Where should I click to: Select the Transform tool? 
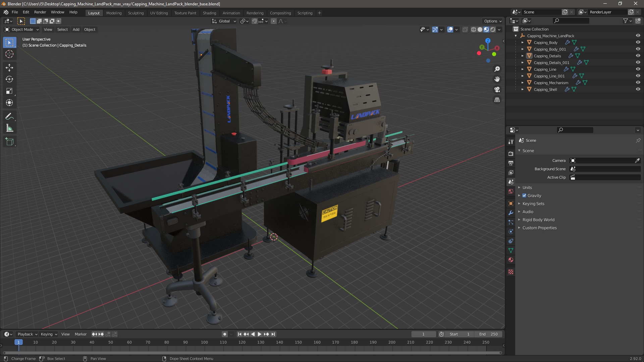pos(9,103)
